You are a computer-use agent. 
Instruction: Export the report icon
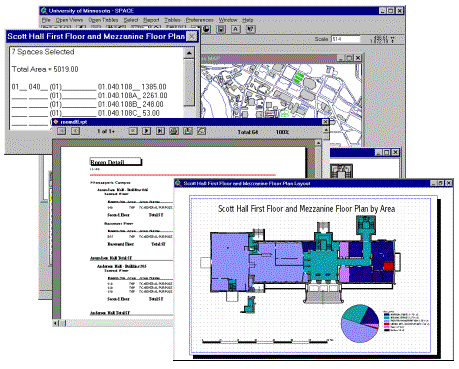188,131
